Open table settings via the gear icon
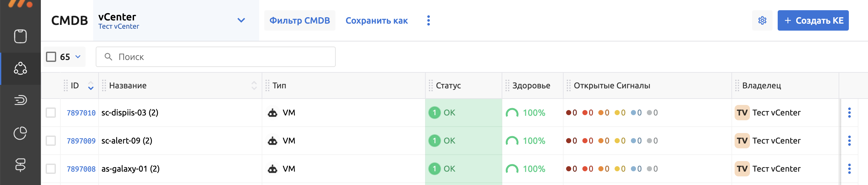This screenshot has height=185, width=868. pyautogui.click(x=762, y=20)
